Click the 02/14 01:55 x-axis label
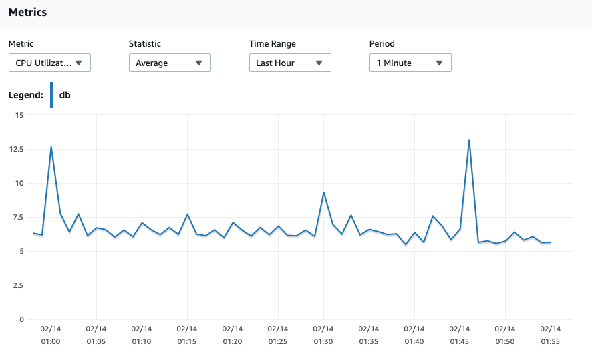The image size is (592, 364). (x=551, y=335)
